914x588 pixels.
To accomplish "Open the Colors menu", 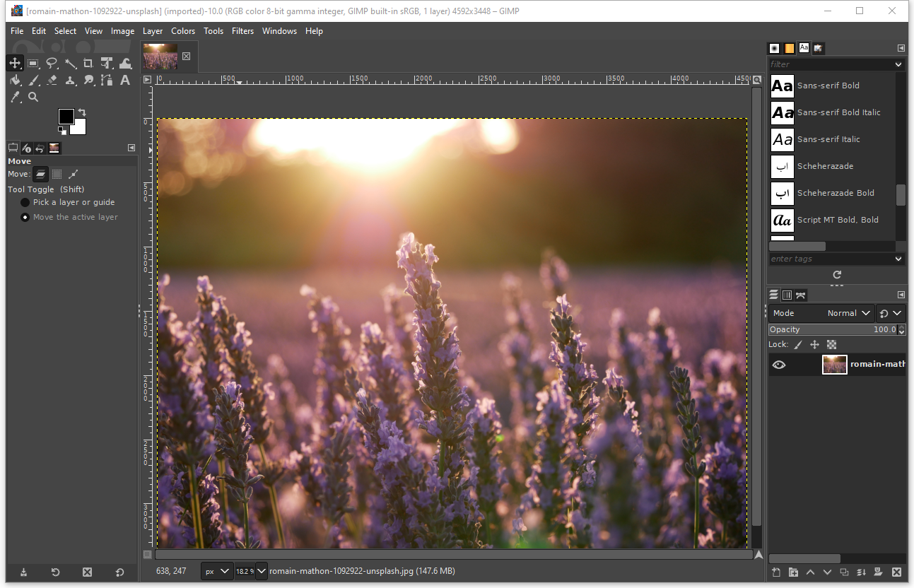I will [x=183, y=31].
